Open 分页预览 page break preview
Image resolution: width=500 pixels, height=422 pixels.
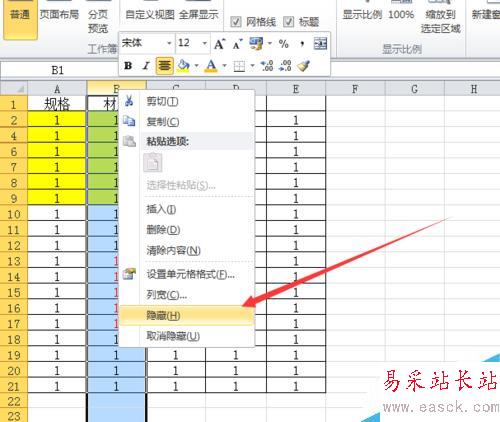click(x=98, y=21)
